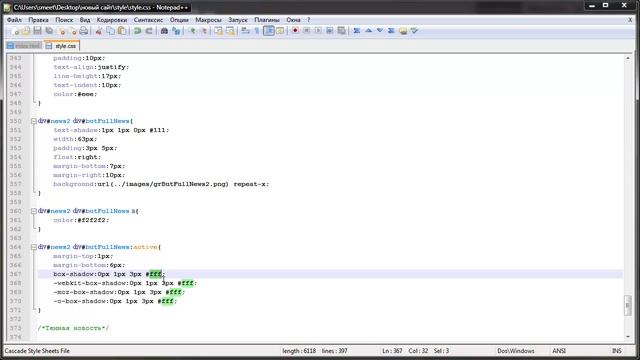Toggle INS insert mode in status bar

[x=616, y=351]
